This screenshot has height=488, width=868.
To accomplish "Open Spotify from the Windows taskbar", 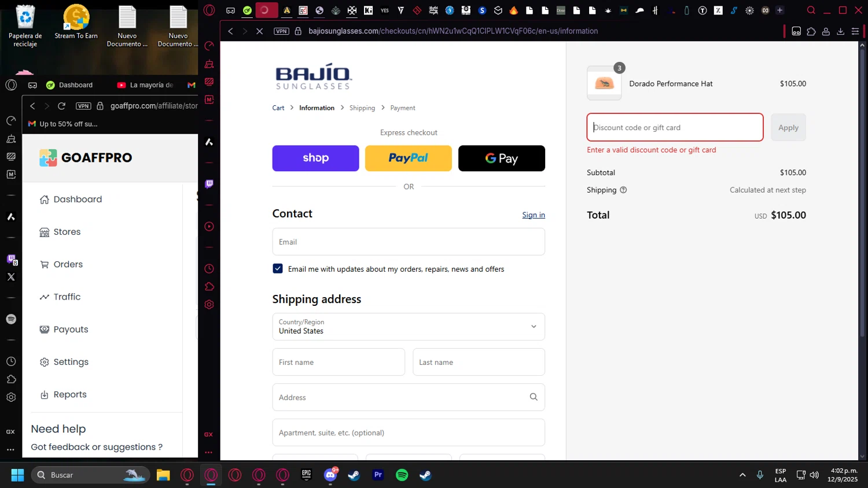I will 402,475.
